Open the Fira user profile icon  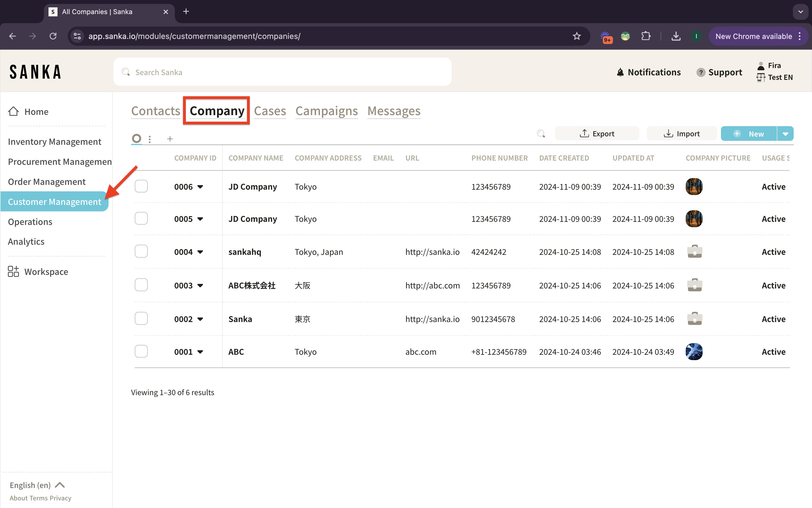pyautogui.click(x=761, y=65)
